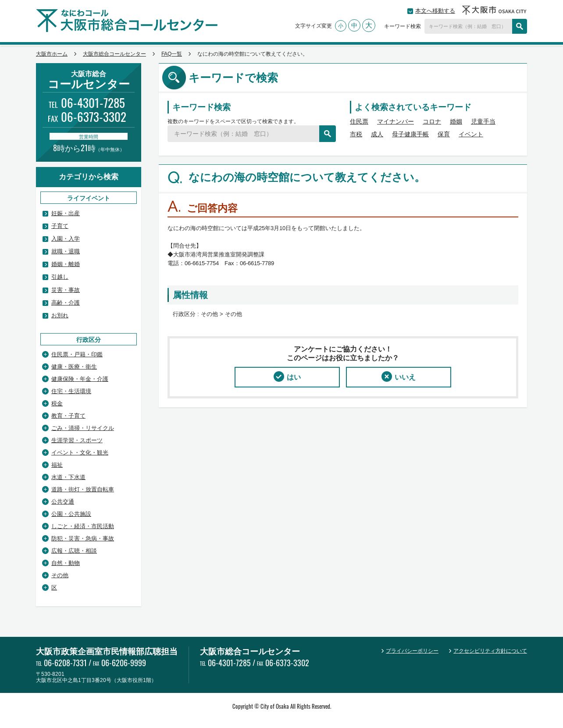Expand イベント・文化・観光 category plus icon
Screen dimensions: 563x728
pyautogui.click(x=45, y=452)
